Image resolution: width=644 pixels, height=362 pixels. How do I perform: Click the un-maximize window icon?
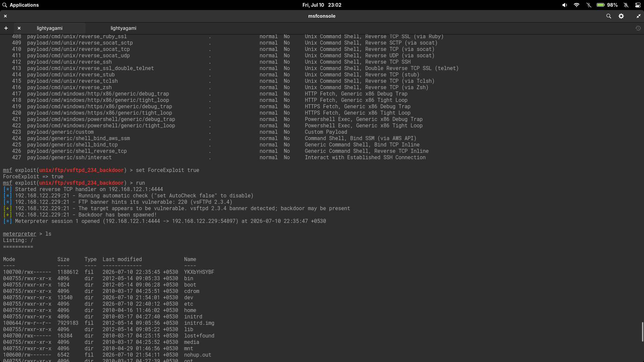click(638, 16)
